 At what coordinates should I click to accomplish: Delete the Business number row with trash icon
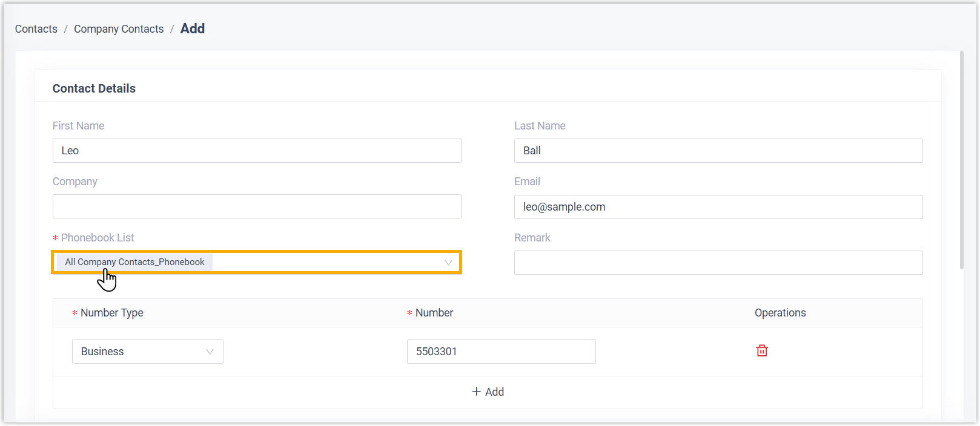tap(762, 351)
